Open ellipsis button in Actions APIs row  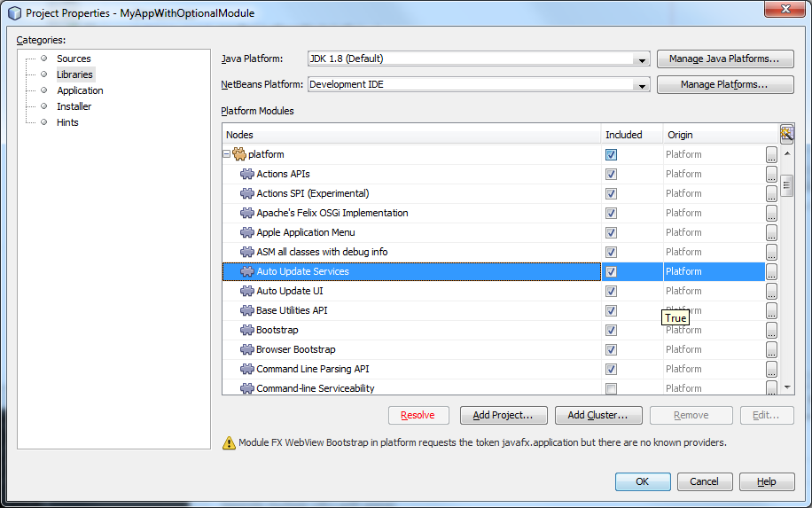click(x=771, y=174)
